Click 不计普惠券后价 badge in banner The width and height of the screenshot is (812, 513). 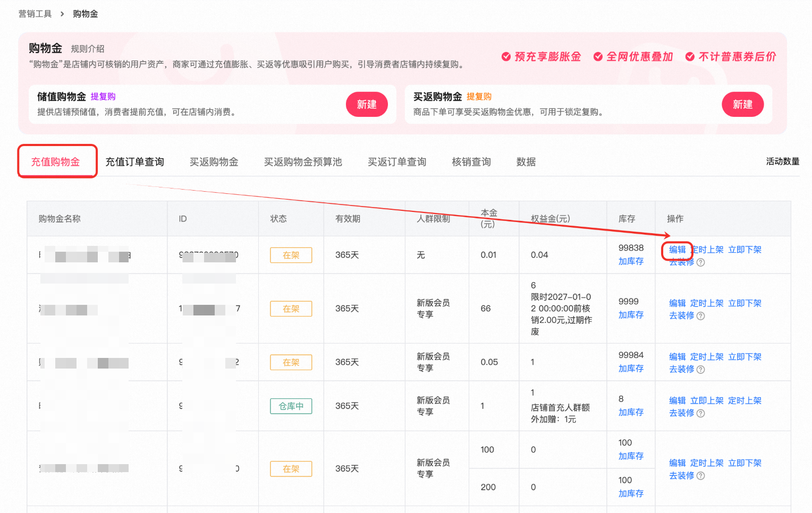[x=731, y=57]
